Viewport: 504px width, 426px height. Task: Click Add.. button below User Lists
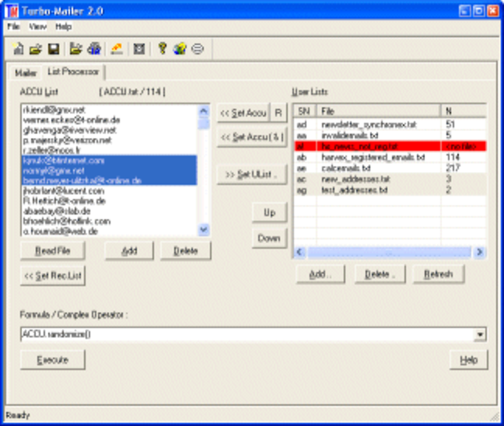321,274
